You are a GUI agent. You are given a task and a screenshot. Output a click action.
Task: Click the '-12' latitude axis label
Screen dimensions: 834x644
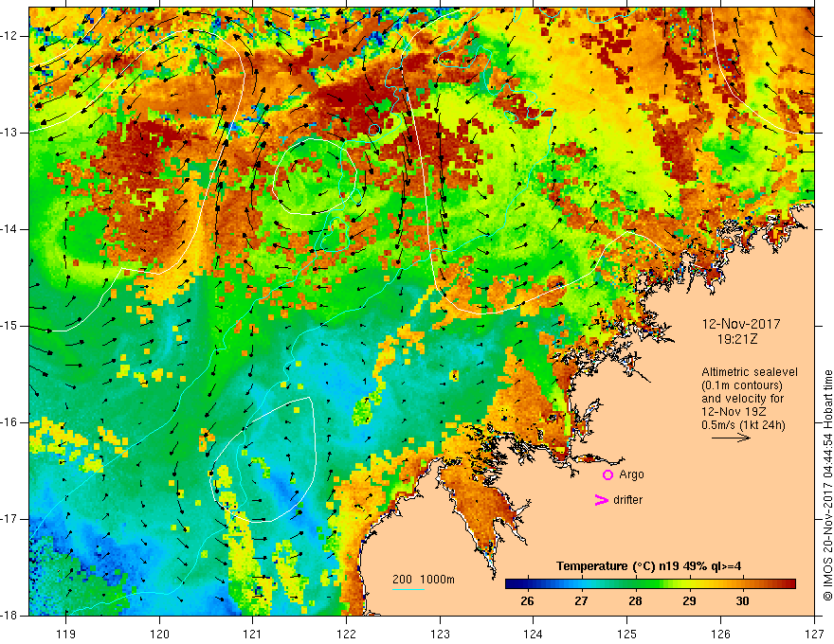[x=9, y=36]
